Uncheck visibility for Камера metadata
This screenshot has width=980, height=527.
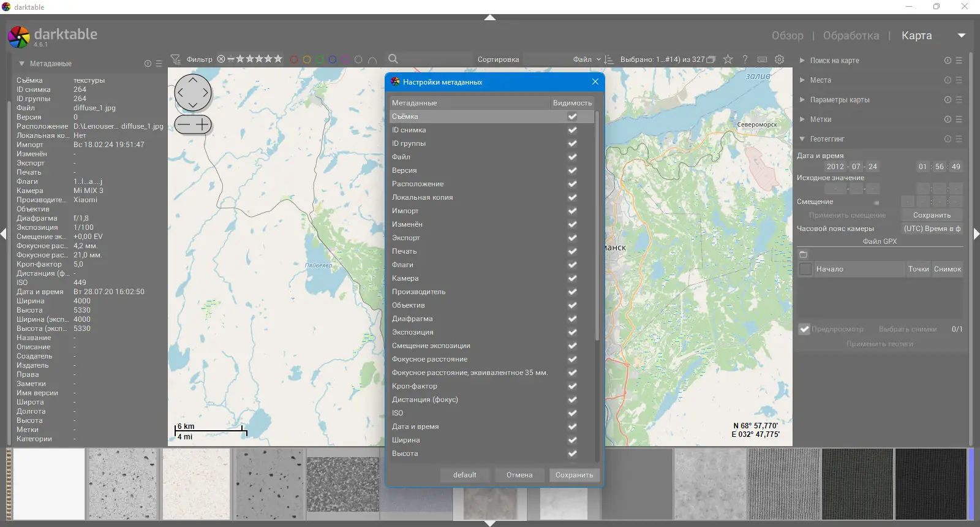[x=572, y=278]
